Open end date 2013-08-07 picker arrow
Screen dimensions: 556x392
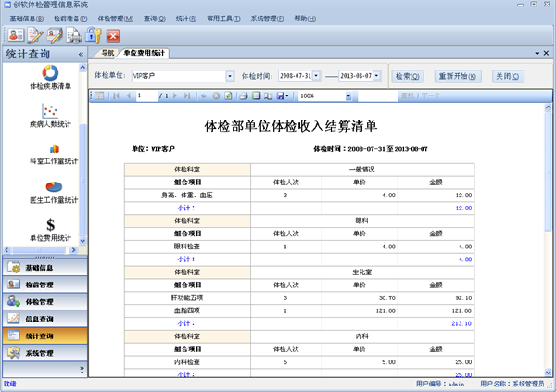376,76
